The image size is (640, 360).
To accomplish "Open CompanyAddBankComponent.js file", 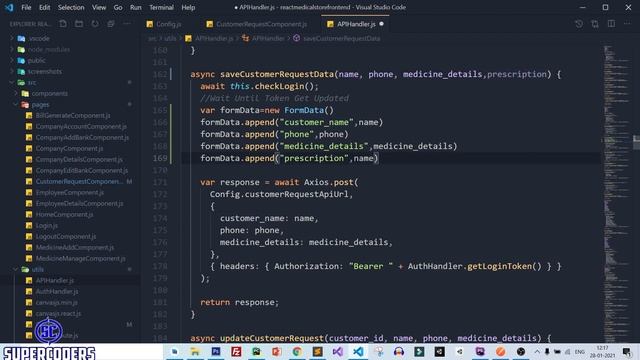I will pyautogui.click(x=82, y=138).
